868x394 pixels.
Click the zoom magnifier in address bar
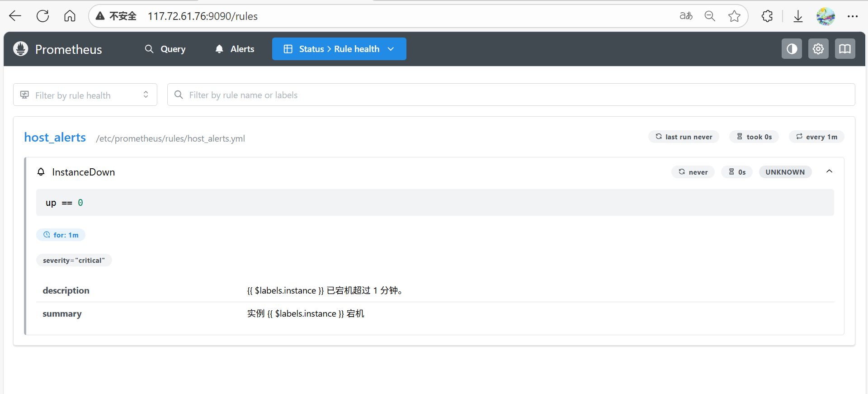[x=710, y=16]
